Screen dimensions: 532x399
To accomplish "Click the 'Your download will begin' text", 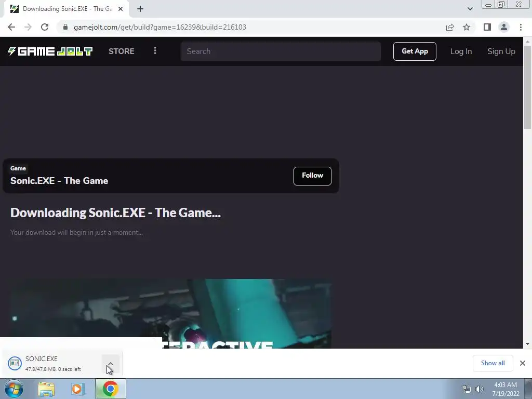I will point(76,232).
